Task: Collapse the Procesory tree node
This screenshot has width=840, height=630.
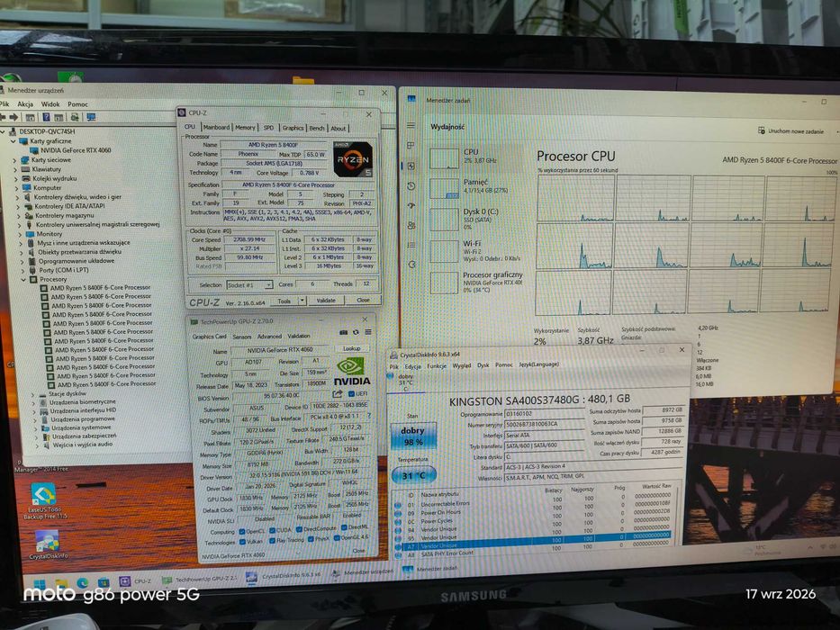Action: click(x=23, y=280)
